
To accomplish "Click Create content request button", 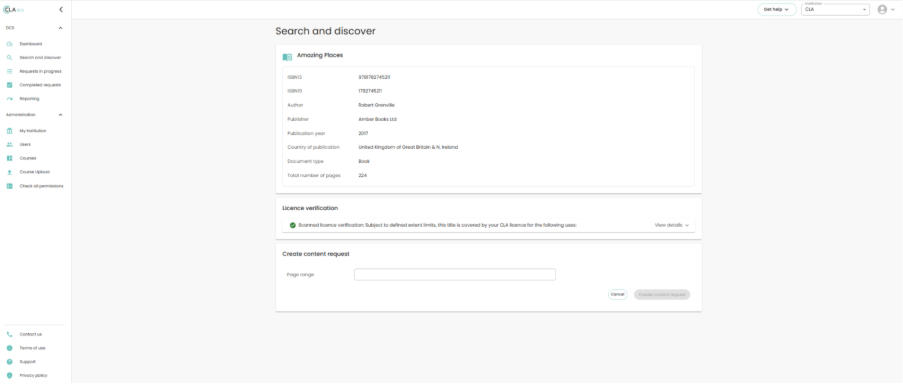I will pyautogui.click(x=662, y=294).
